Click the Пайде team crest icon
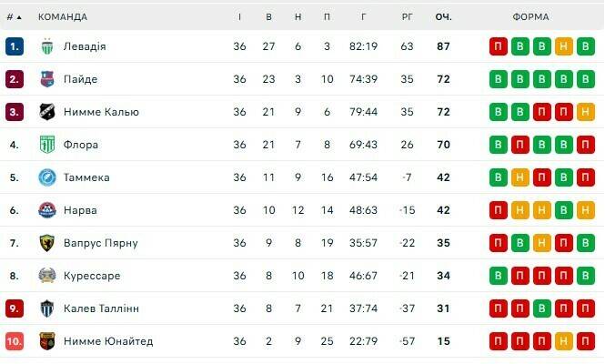605x364 pixels. [48, 79]
